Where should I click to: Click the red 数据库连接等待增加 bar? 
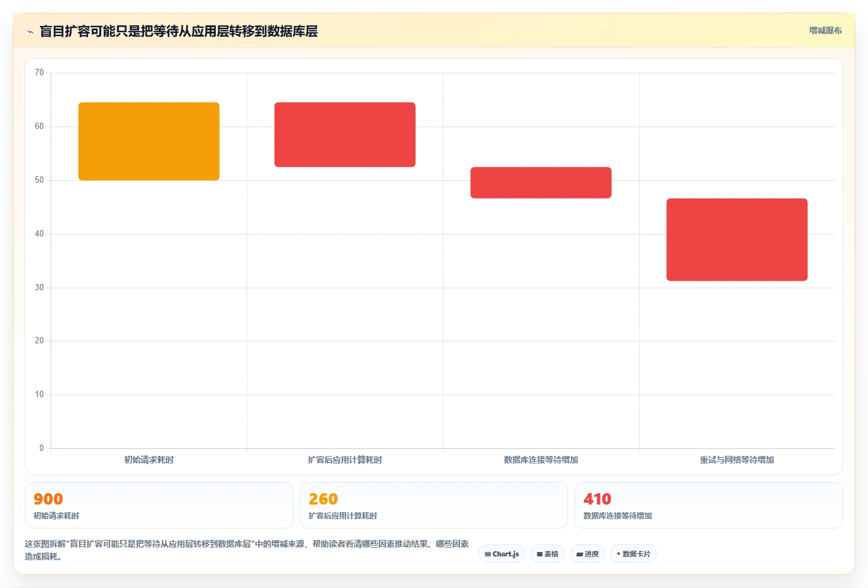[541, 183]
